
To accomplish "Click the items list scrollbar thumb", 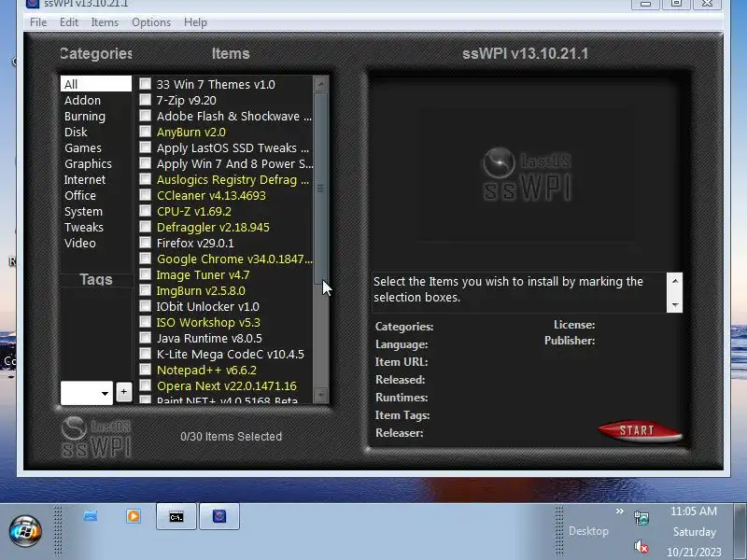I will (x=320, y=189).
